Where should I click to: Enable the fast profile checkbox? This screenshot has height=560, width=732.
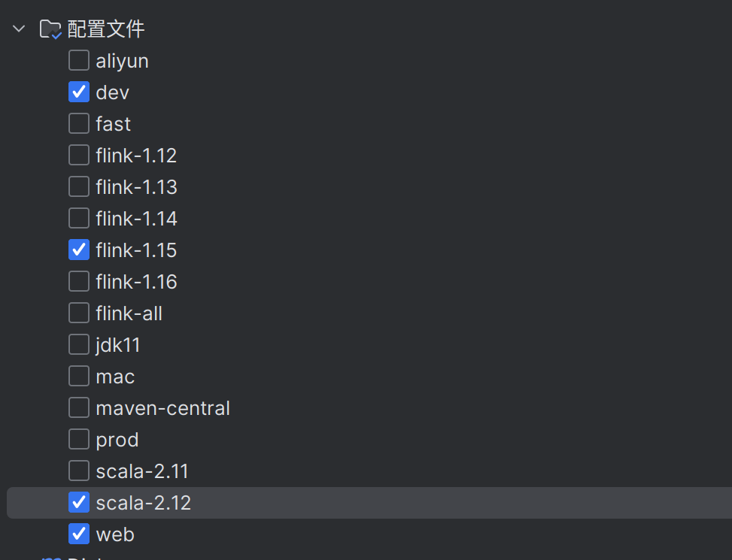79,123
